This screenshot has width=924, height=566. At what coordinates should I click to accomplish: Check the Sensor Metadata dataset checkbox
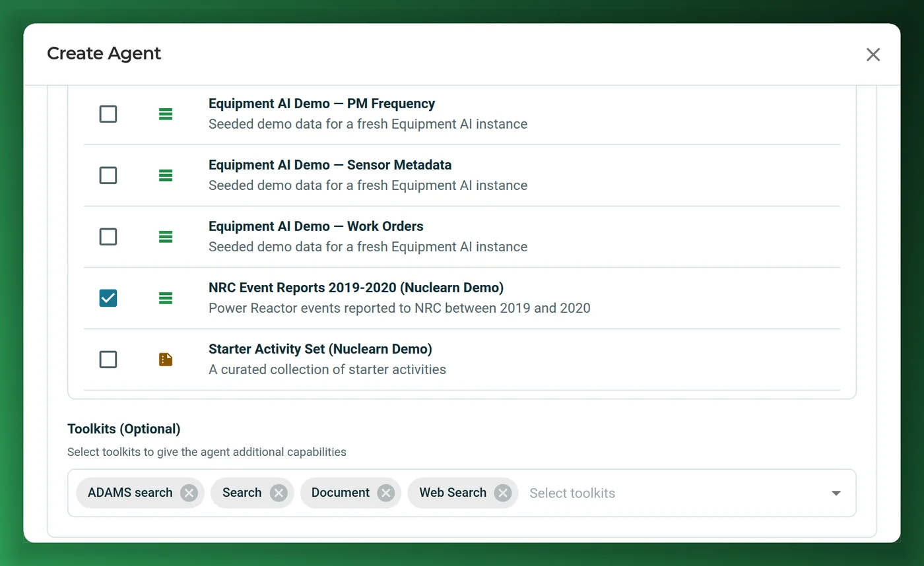pyautogui.click(x=108, y=175)
